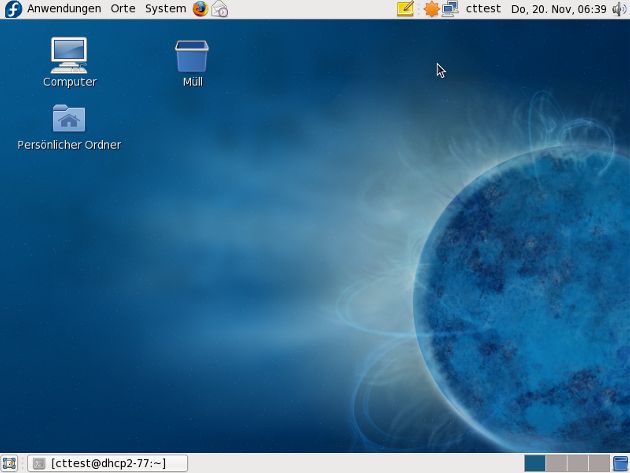Viewport: 630px width, 473px height.
Task: Toggle the show desktop button
Action: point(9,463)
